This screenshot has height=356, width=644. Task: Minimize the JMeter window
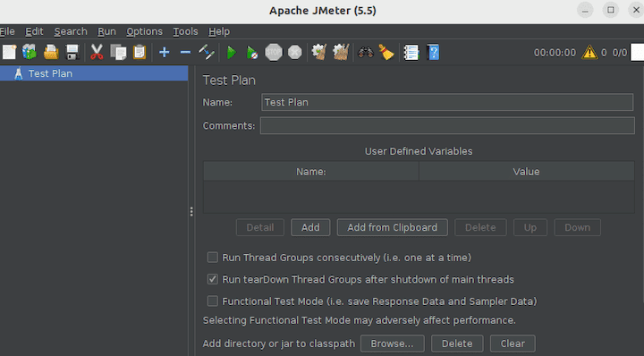tap(585, 10)
